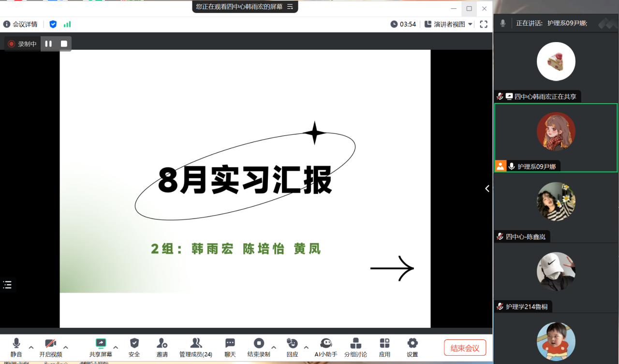The image size is (619, 364).
Task: Open the 应用 apps icon
Action: [x=384, y=344]
